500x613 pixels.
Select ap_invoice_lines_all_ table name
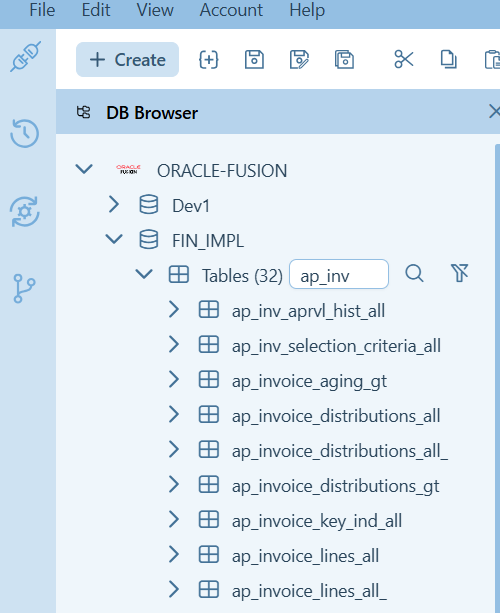click(309, 591)
